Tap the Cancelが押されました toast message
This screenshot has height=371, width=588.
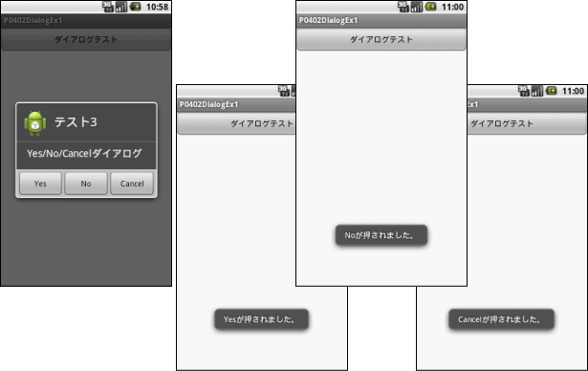click(x=501, y=319)
